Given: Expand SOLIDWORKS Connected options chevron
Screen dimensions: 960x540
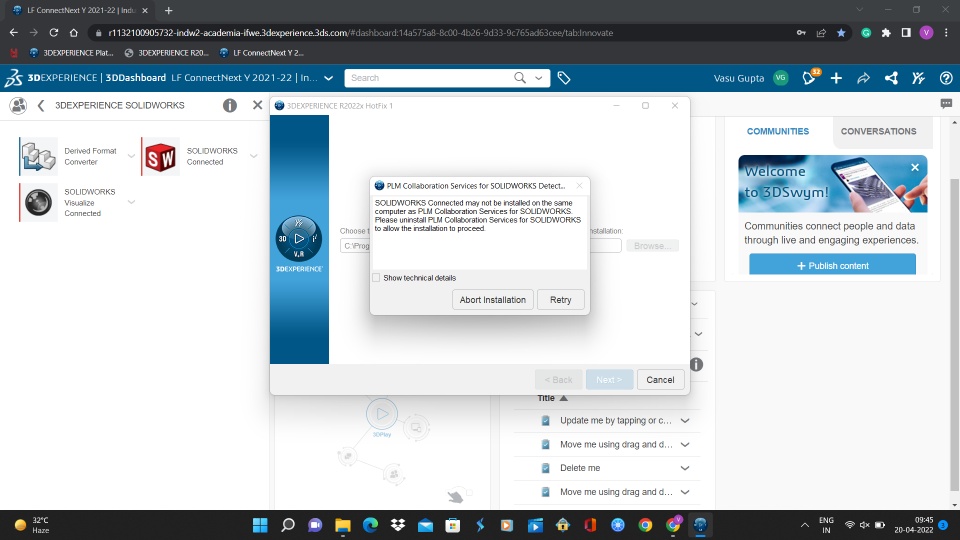Looking at the screenshot, I should [x=253, y=156].
